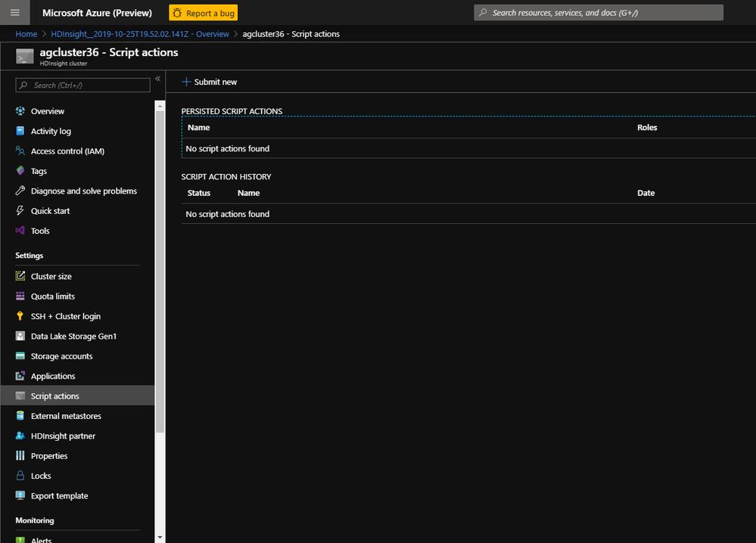Select Export template menu label
The image size is (756, 543).
click(x=59, y=496)
